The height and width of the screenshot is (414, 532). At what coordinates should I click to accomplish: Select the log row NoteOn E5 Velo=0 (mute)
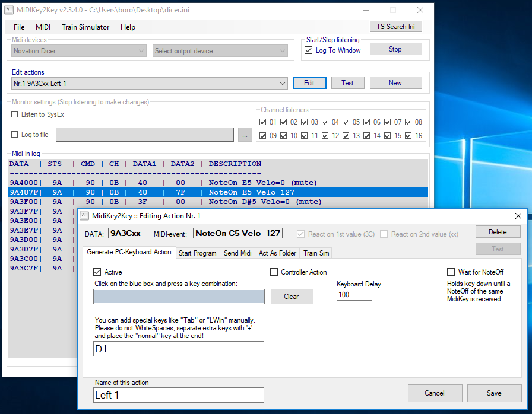[x=218, y=183]
